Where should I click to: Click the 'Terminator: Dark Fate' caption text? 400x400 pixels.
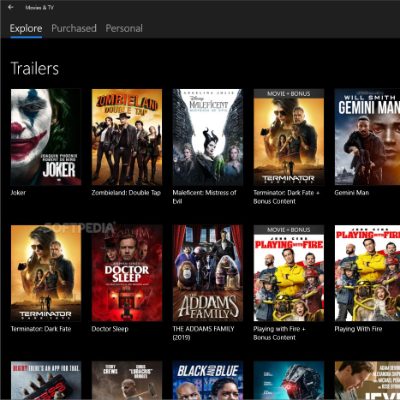(x=41, y=329)
